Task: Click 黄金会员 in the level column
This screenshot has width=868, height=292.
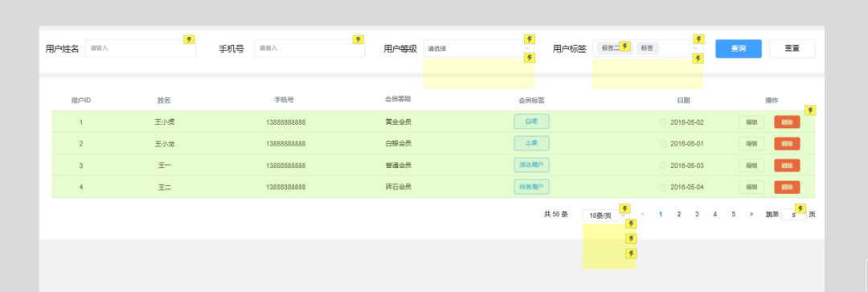Action: point(398,121)
